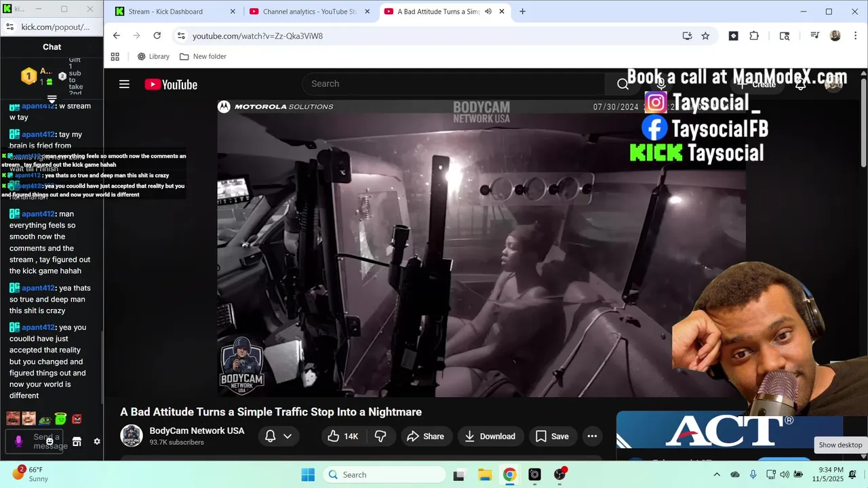The width and height of the screenshot is (868, 488).
Task: Mute the playing YouTube tab's audio icon
Action: pos(488,12)
